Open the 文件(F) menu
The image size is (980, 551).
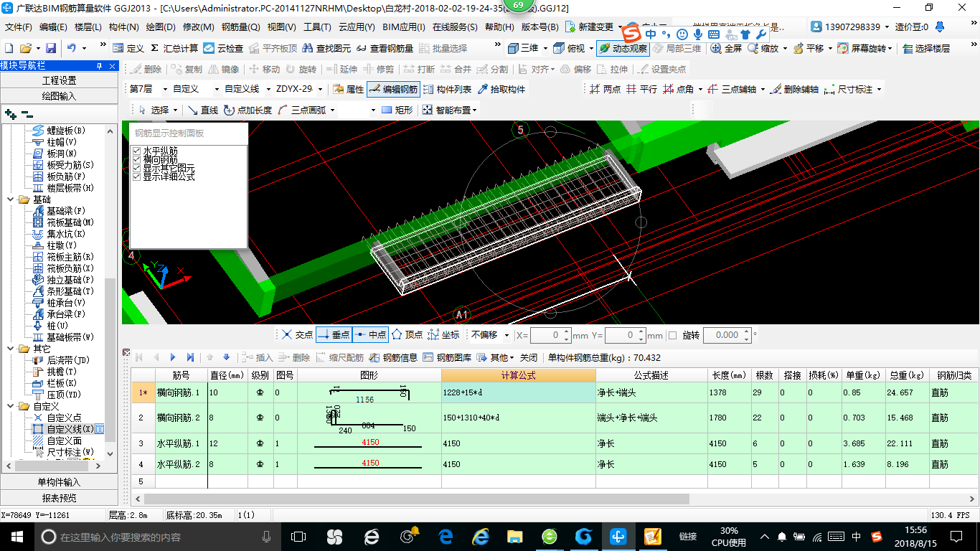coord(19,27)
